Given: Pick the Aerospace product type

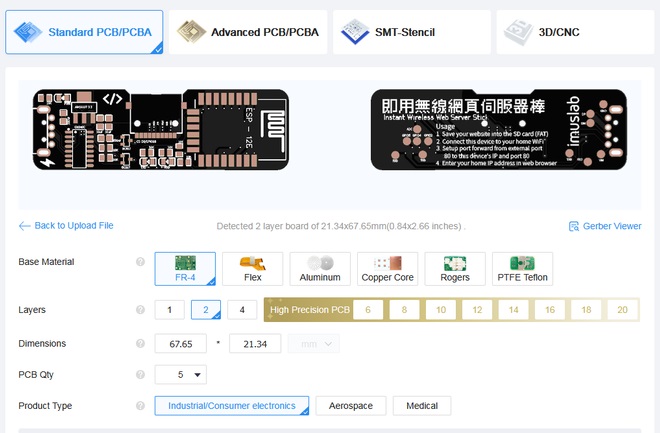Looking at the screenshot, I should click(x=350, y=406).
